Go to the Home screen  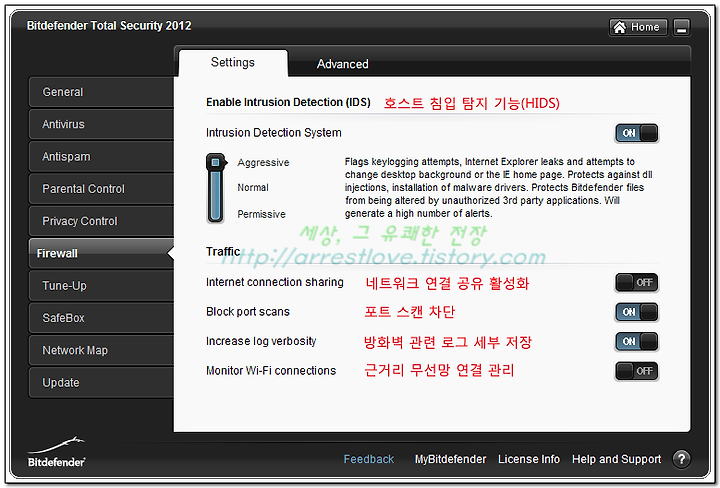coord(638,28)
